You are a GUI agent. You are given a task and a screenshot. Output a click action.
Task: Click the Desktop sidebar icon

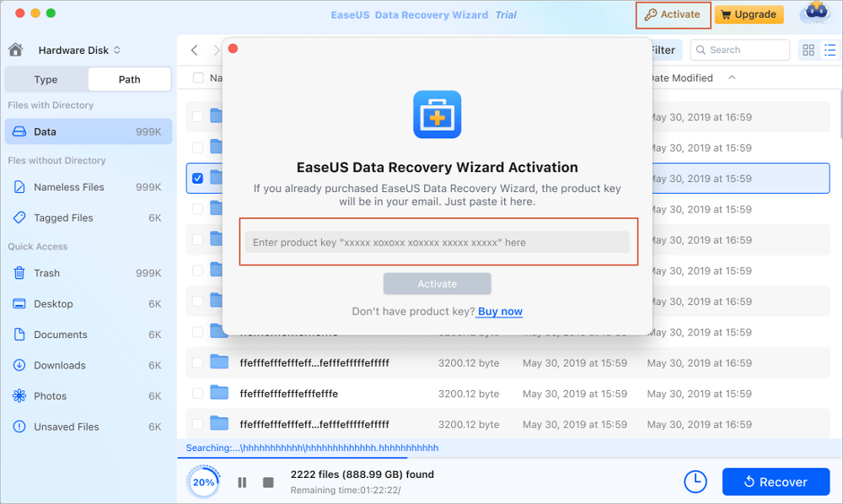point(19,303)
